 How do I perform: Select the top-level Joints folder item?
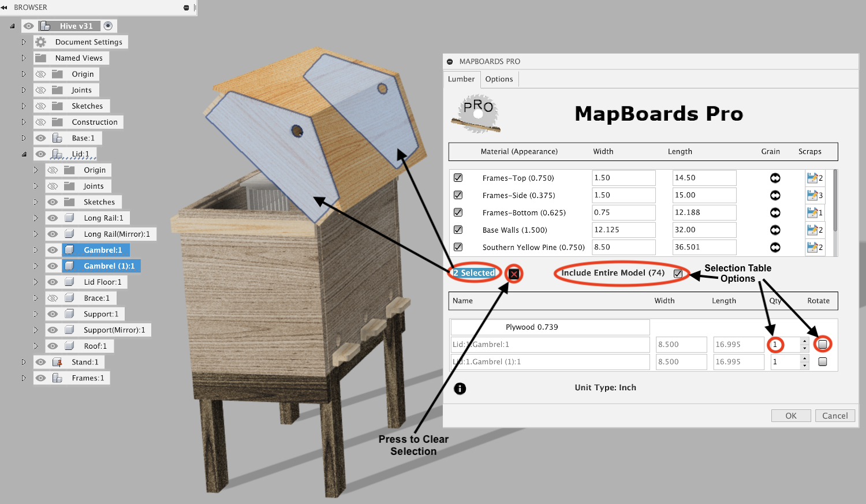pos(81,90)
